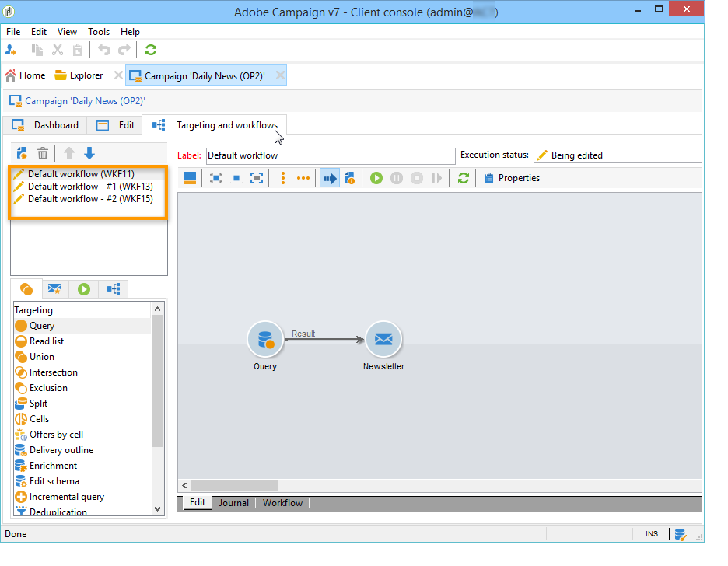Image resolution: width=728 pixels, height=566 pixels.
Task: Choose Intersection activity in palette
Action: (x=54, y=372)
